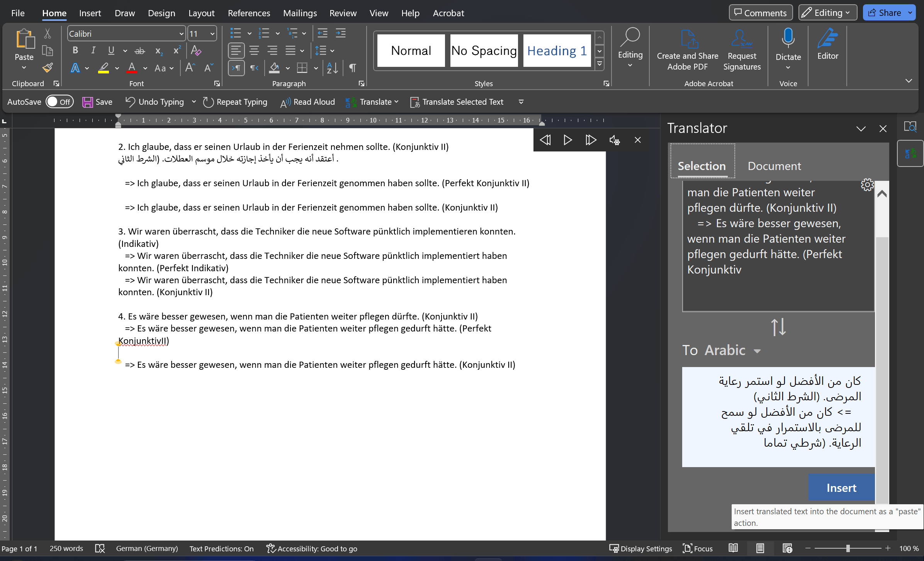
Task: Adjust the zoom slider in status bar
Action: [x=848, y=549]
